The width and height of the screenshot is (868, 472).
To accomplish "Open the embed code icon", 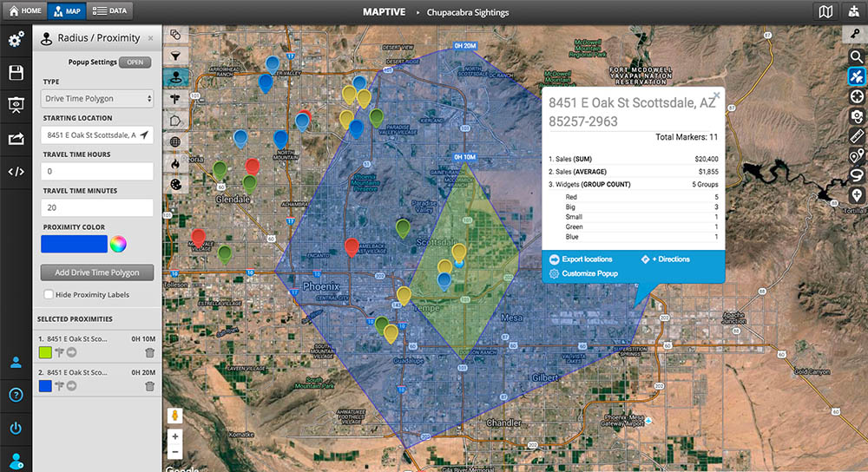I will click(x=16, y=172).
